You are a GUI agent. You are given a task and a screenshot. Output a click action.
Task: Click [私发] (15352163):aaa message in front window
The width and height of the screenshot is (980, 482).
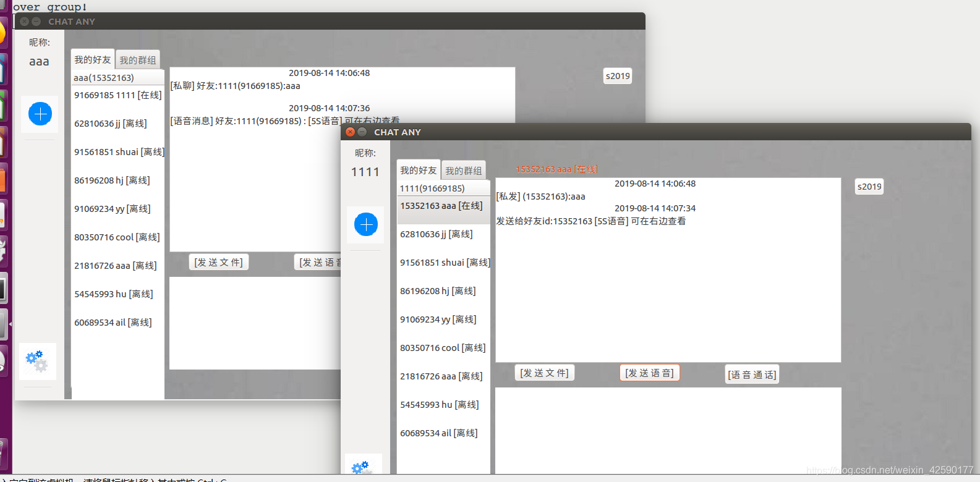[x=541, y=197]
